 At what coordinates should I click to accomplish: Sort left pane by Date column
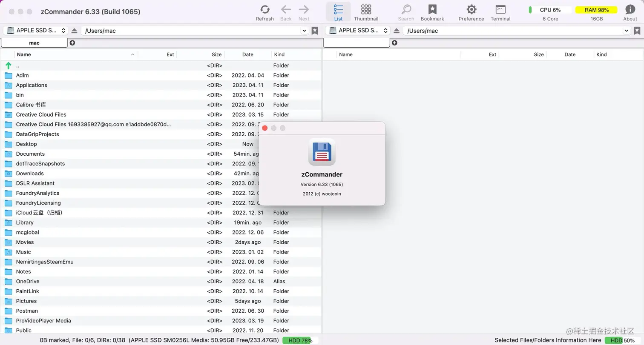tap(248, 54)
